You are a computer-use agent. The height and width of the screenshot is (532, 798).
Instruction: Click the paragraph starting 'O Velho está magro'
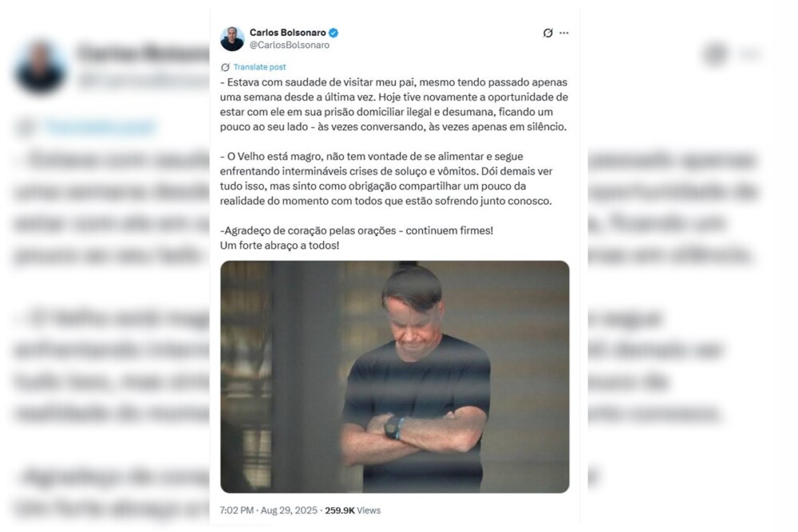point(386,179)
